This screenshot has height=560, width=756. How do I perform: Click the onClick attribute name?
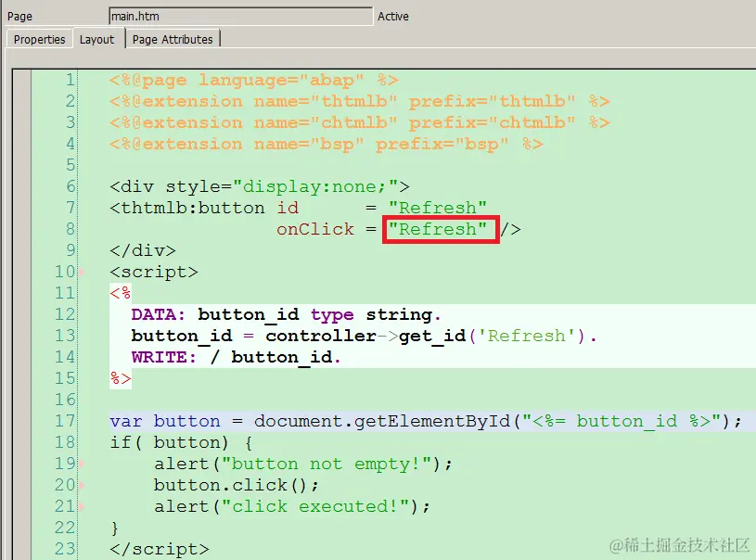[314, 229]
